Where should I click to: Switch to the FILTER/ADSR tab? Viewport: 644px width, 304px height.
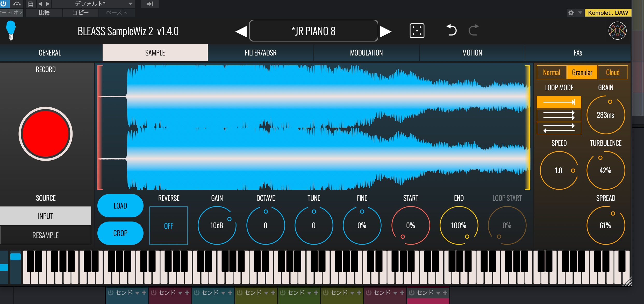pyautogui.click(x=261, y=53)
